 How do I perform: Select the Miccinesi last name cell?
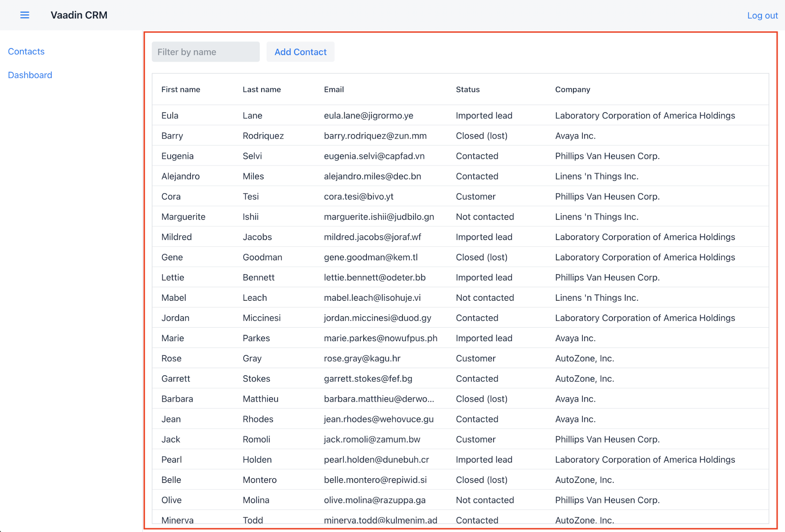point(262,318)
